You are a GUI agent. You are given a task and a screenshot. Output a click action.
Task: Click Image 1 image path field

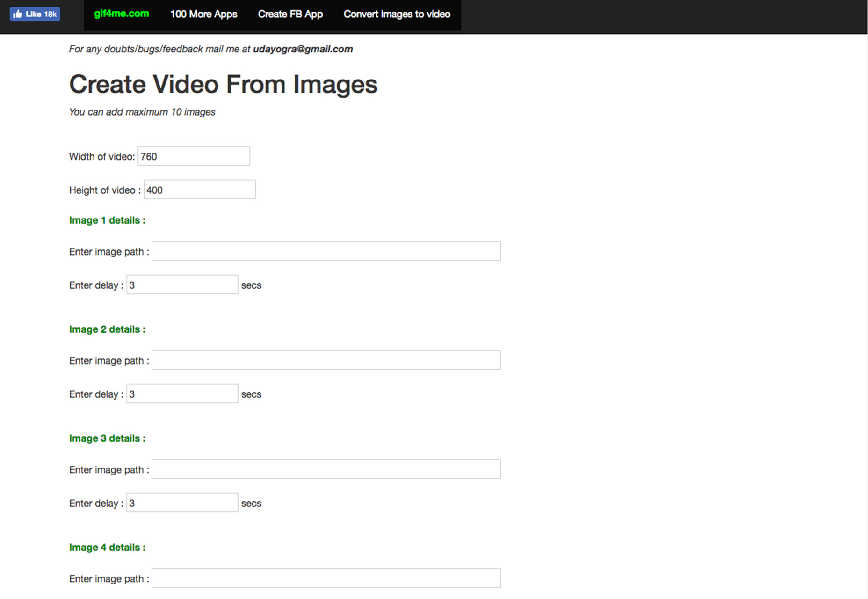tap(326, 251)
